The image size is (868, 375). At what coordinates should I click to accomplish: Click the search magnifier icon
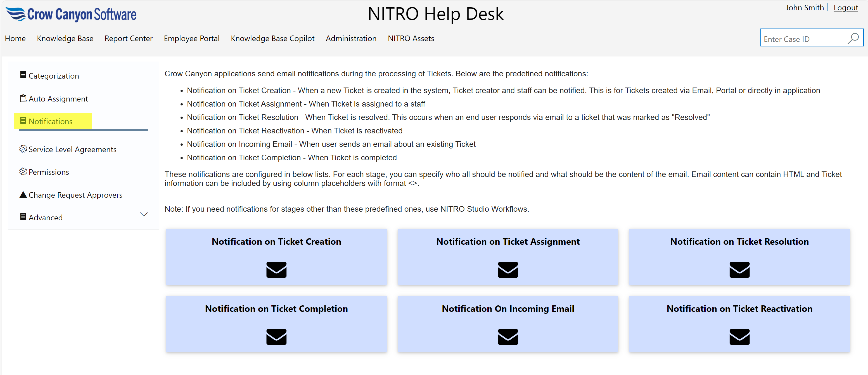pyautogui.click(x=853, y=38)
